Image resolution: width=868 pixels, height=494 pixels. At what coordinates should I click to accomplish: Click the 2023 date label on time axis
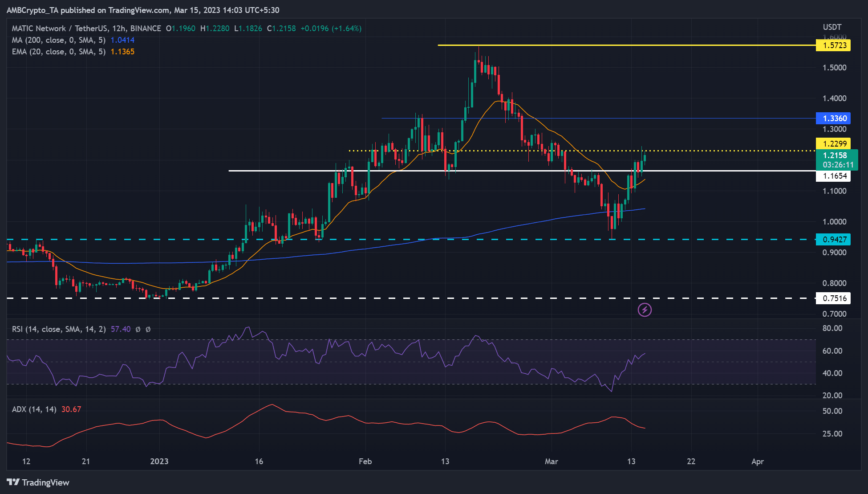(159, 461)
